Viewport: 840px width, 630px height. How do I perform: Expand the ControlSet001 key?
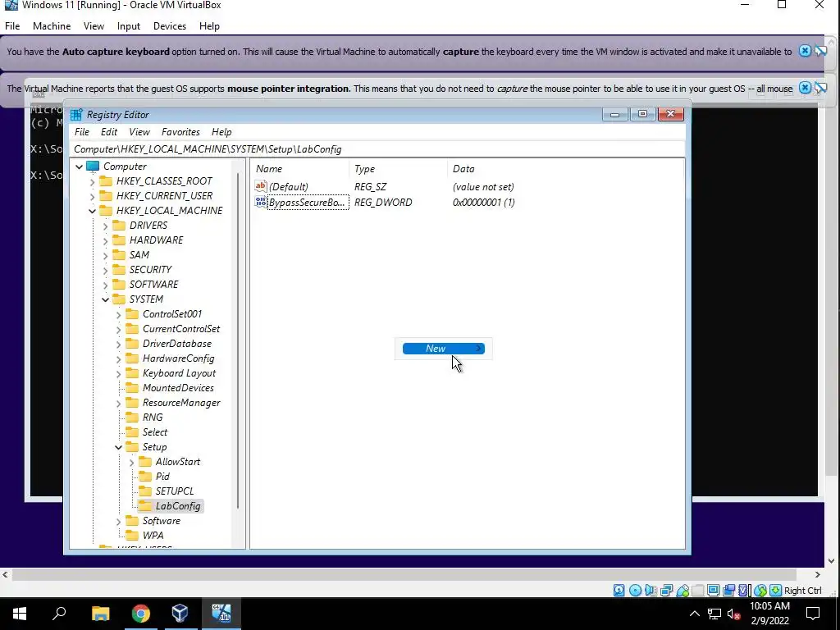tap(118, 314)
